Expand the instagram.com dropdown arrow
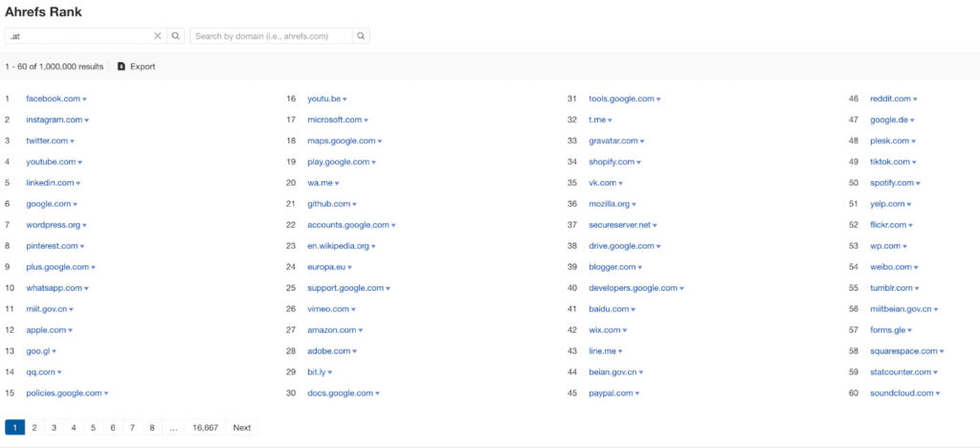Image resolution: width=980 pixels, height=448 pixels. click(x=87, y=120)
